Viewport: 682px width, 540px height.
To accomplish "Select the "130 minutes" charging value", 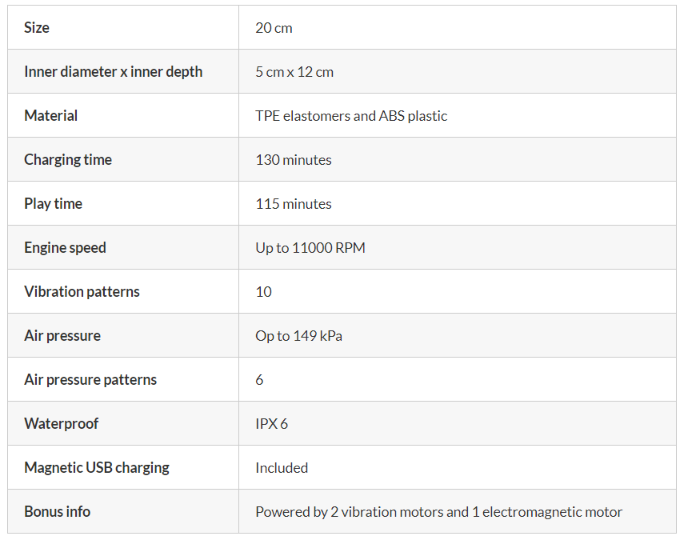I will coord(293,160).
